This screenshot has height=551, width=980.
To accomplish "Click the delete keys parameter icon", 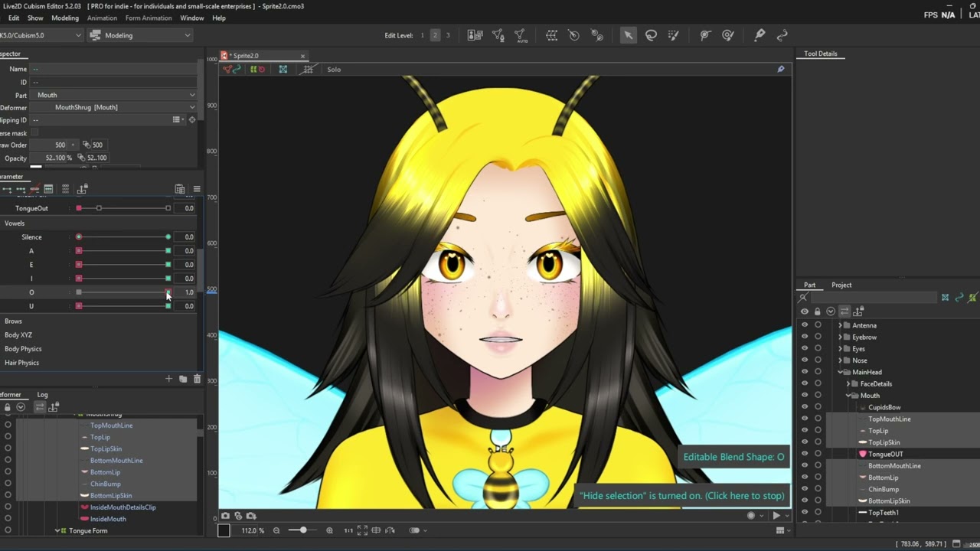I will (x=34, y=189).
